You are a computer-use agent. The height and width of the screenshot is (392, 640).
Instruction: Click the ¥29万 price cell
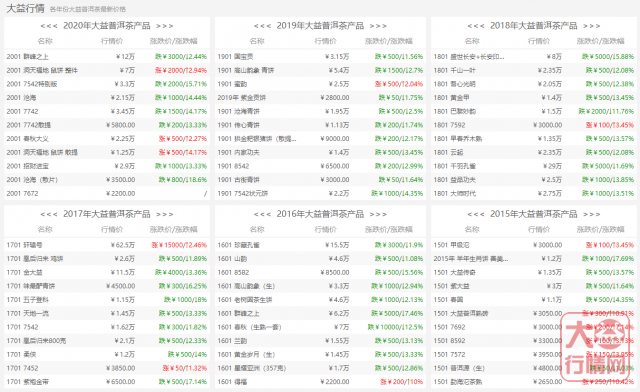[552, 166]
